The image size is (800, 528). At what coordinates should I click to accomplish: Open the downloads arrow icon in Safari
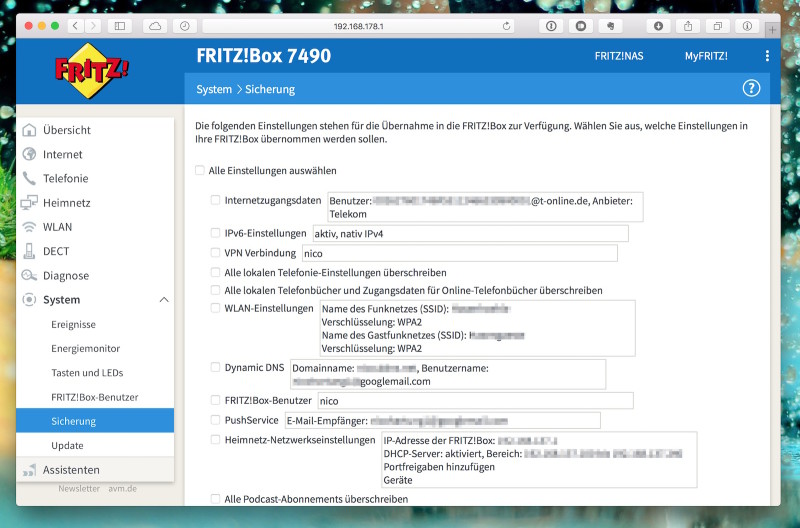pyautogui.click(x=658, y=26)
